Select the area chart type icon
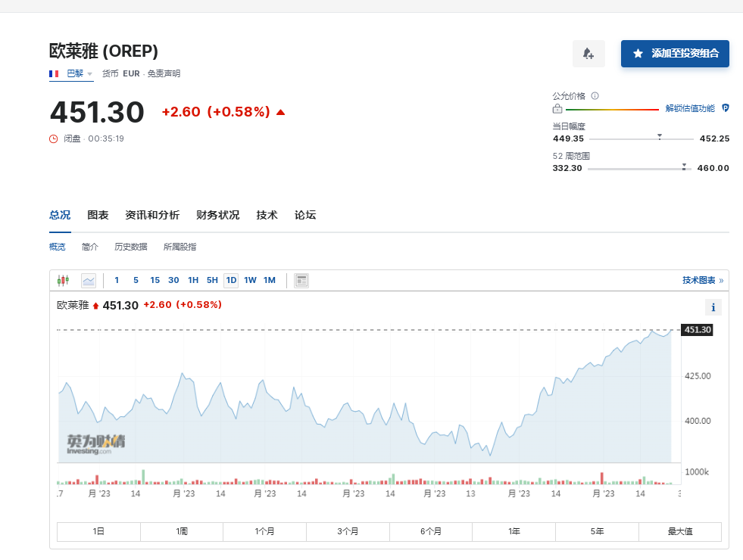This screenshot has height=560, width=743. point(89,281)
